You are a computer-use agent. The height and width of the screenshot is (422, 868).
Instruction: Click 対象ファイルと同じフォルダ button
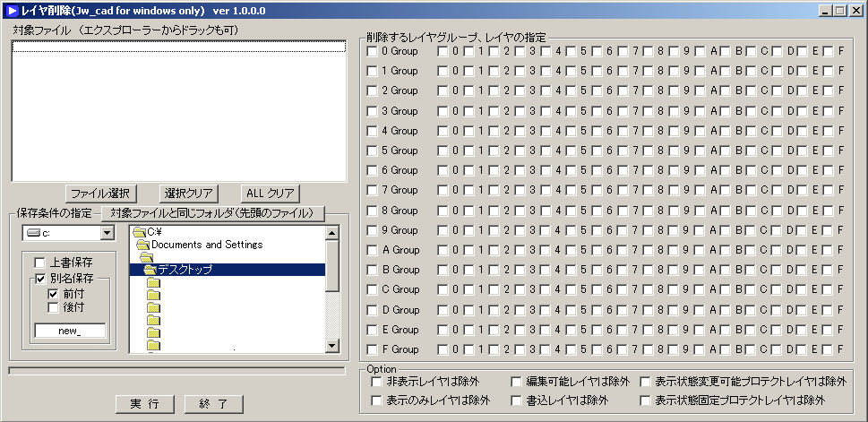[211, 213]
